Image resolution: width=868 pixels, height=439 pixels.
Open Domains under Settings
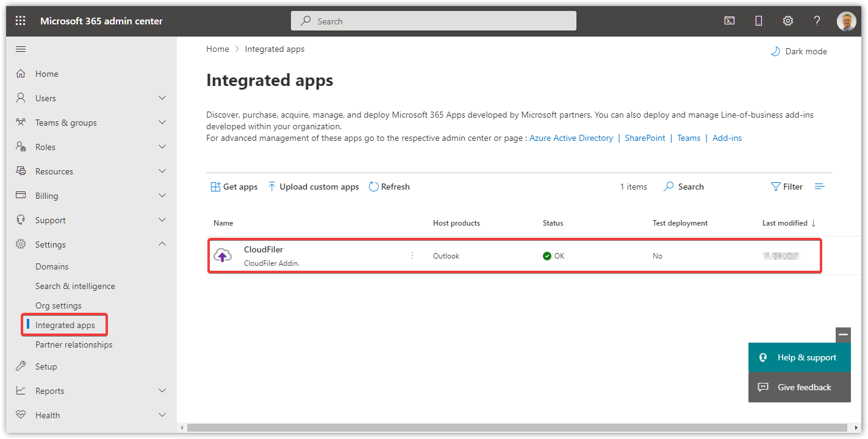[x=52, y=266]
